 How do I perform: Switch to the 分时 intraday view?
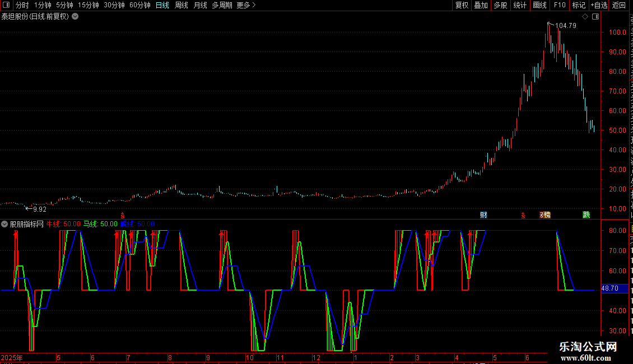pyautogui.click(x=22, y=5)
